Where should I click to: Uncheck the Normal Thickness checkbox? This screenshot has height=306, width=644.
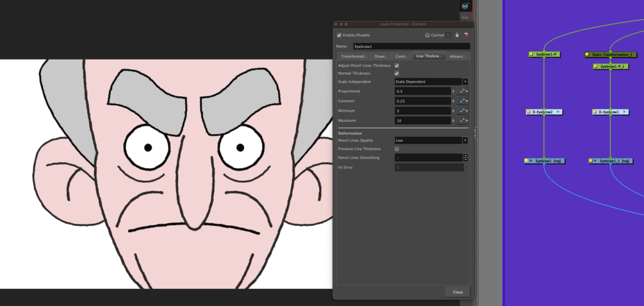point(397,73)
